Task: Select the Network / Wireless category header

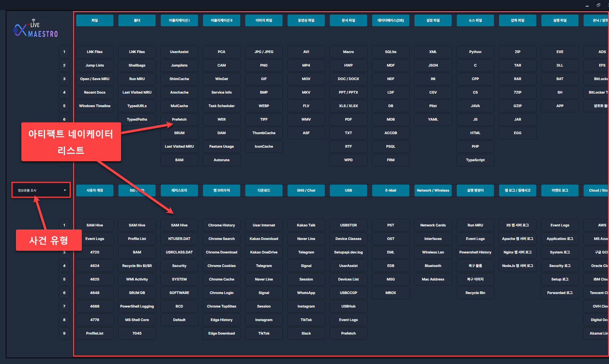Action: [x=433, y=191]
